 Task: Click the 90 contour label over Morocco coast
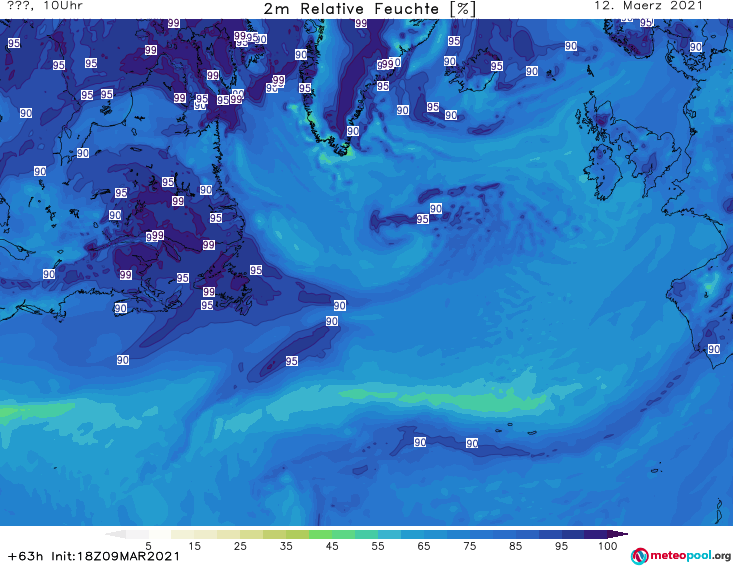click(714, 349)
